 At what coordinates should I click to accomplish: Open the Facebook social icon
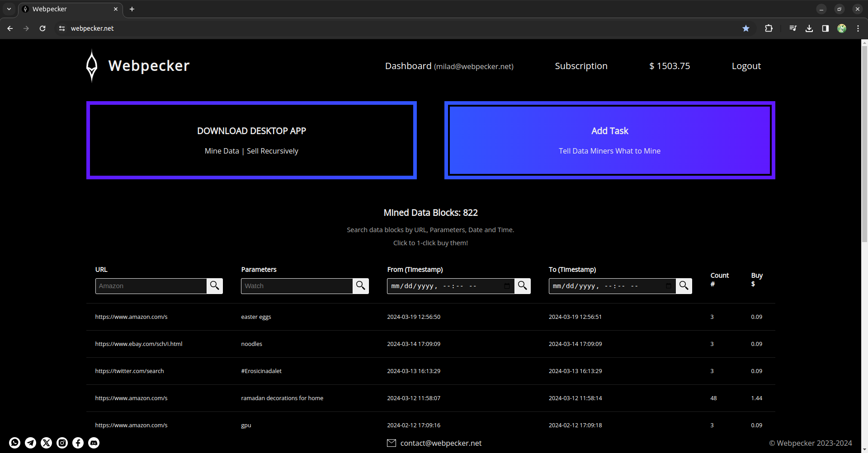pyautogui.click(x=78, y=443)
